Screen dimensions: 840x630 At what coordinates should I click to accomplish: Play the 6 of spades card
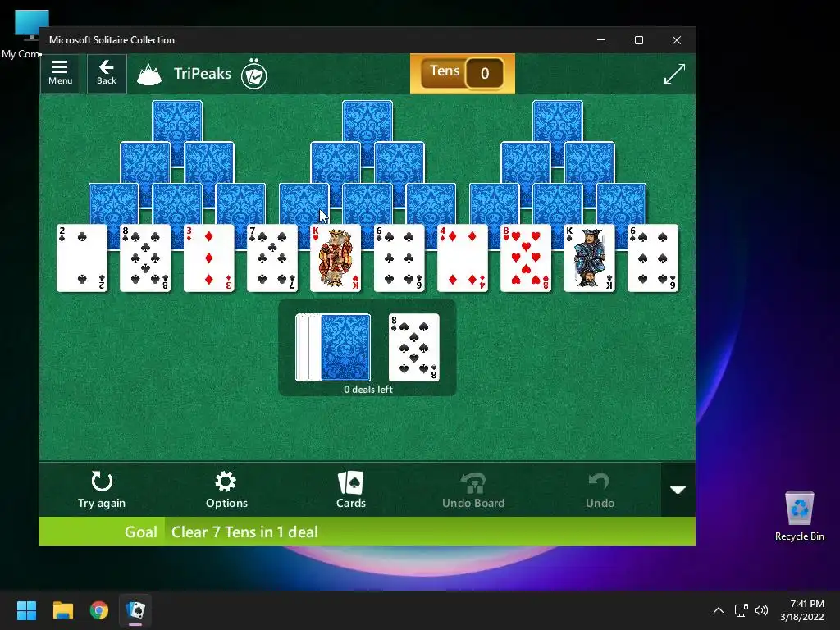click(652, 258)
